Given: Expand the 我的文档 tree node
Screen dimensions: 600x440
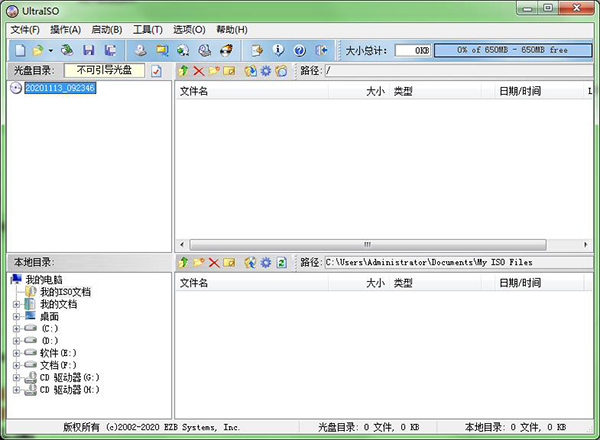Looking at the screenshot, I should tap(16, 305).
